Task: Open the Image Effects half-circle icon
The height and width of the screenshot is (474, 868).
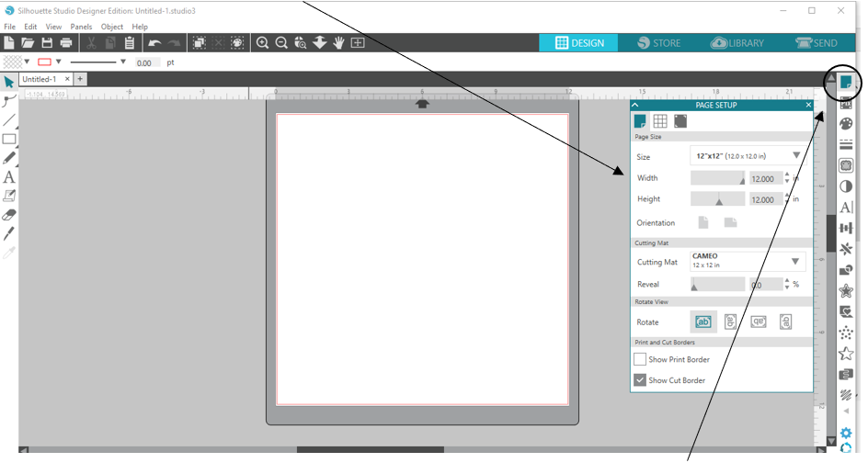Action: pyautogui.click(x=846, y=186)
